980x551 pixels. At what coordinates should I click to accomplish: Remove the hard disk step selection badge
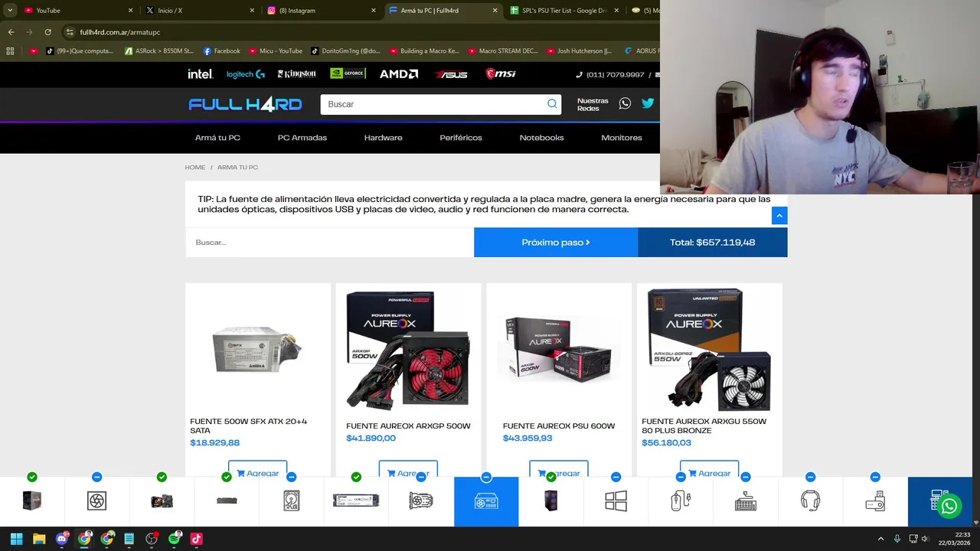coord(291,477)
